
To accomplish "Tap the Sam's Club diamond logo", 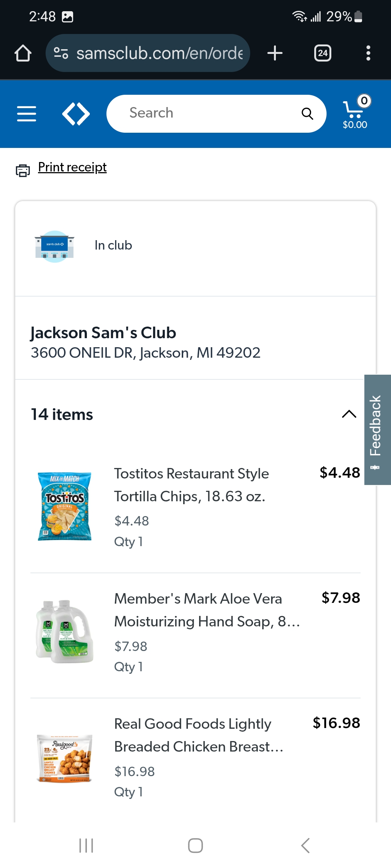I will (76, 114).
